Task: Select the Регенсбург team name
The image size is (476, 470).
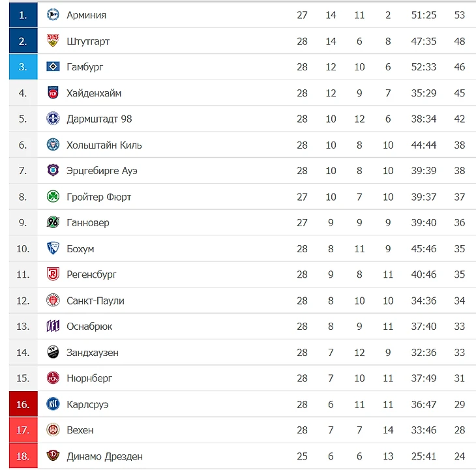Action: 91,274
